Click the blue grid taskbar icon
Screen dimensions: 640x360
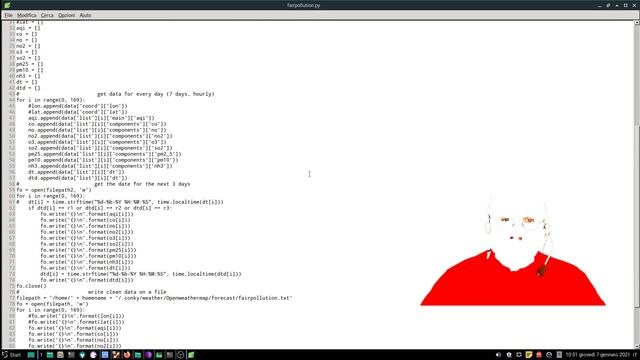pos(105,355)
